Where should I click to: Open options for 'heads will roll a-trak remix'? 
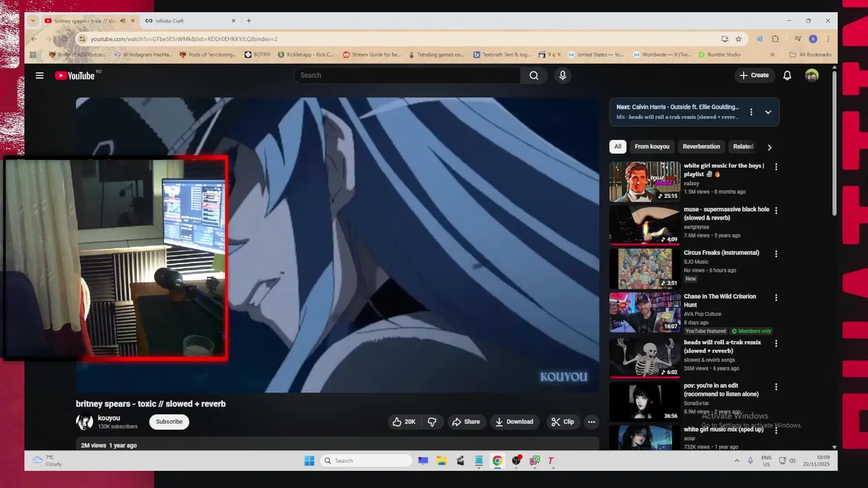click(776, 344)
